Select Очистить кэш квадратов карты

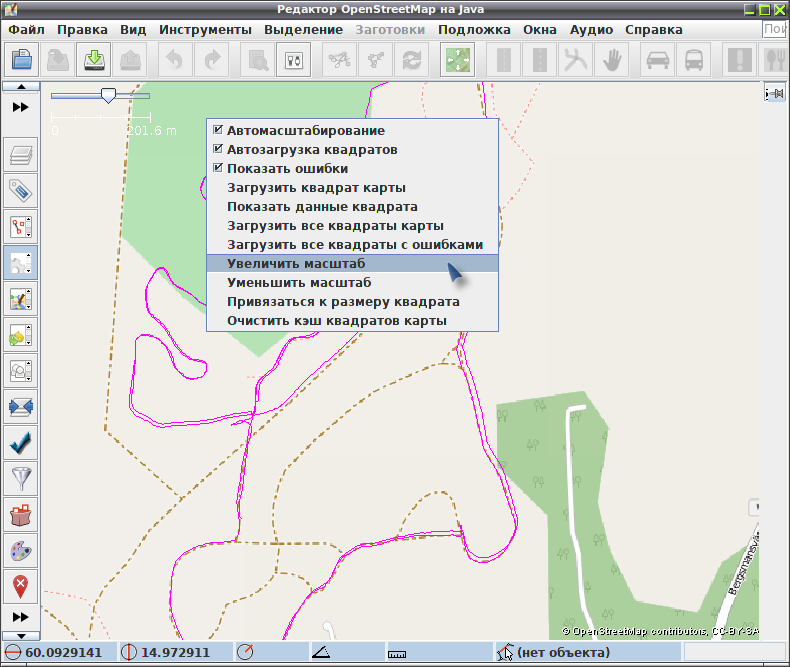pos(352,321)
